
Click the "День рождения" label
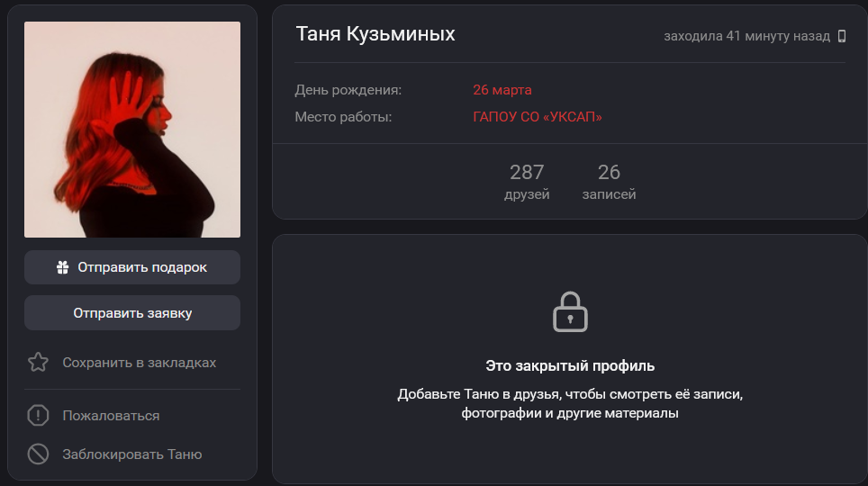348,90
